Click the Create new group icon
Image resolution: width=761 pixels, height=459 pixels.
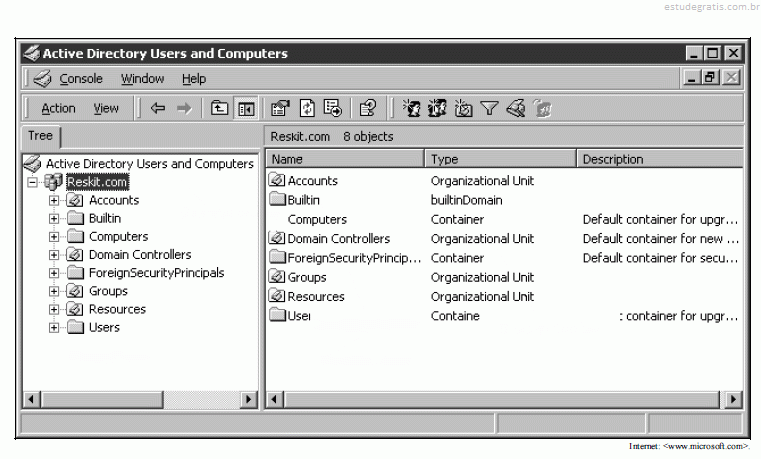[437, 109]
